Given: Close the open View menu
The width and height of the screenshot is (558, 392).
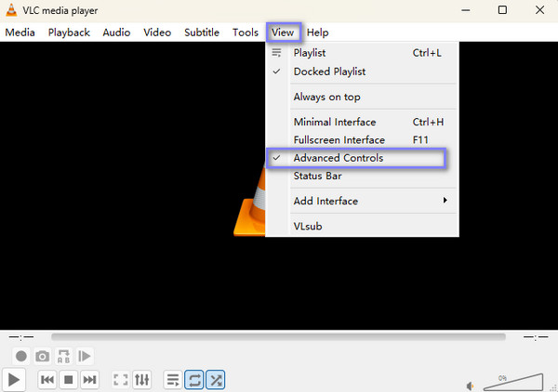Looking at the screenshot, I should pyautogui.click(x=283, y=33).
